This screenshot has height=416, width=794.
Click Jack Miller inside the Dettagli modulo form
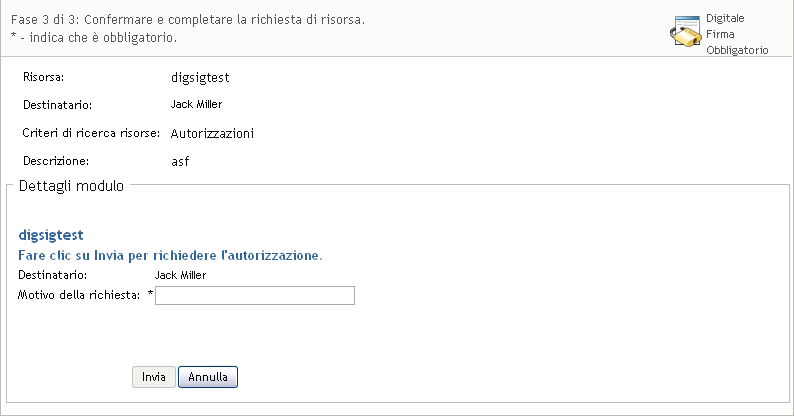pos(180,275)
